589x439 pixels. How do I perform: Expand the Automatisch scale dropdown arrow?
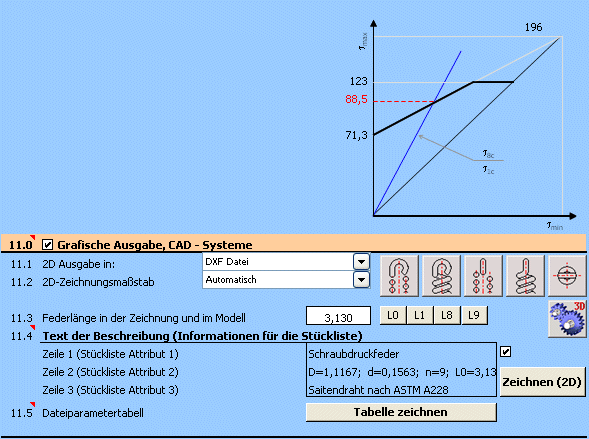(361, 280)
